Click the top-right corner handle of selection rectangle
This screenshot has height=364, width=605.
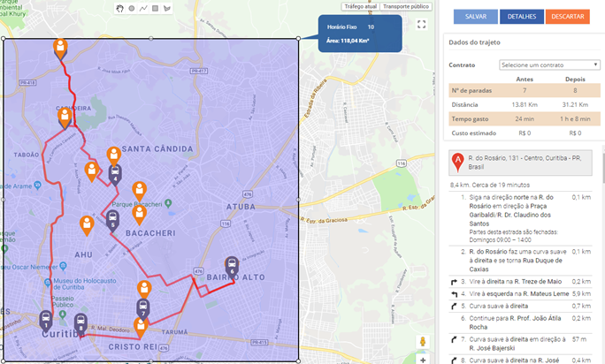click(x=298, y=38)
